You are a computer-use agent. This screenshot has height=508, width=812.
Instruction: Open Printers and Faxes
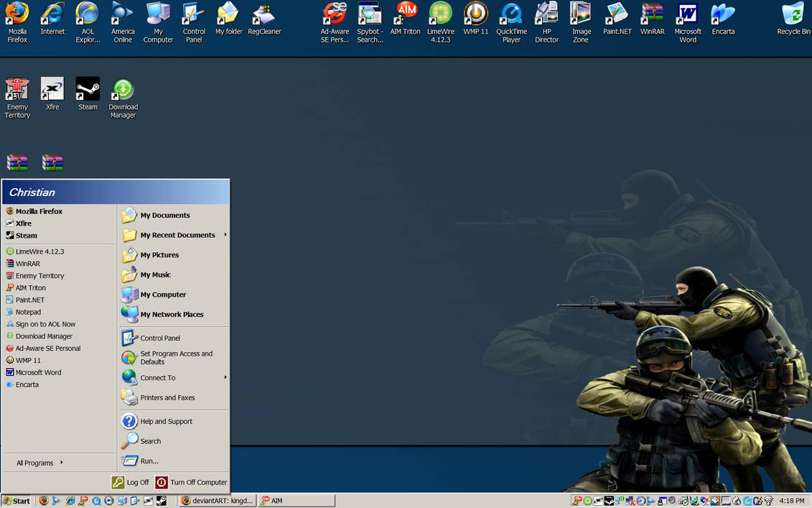[174, 397]
